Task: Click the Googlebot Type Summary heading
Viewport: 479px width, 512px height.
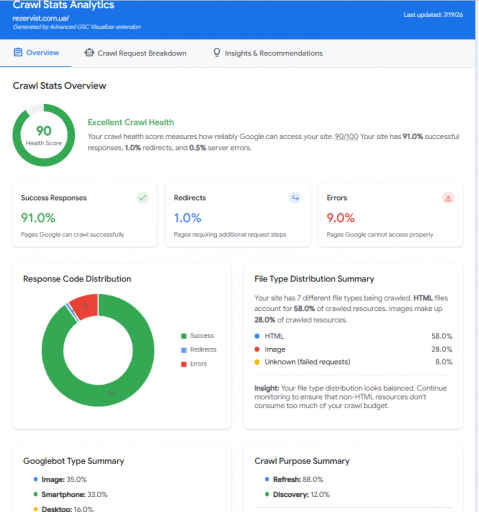Action: 73,461
